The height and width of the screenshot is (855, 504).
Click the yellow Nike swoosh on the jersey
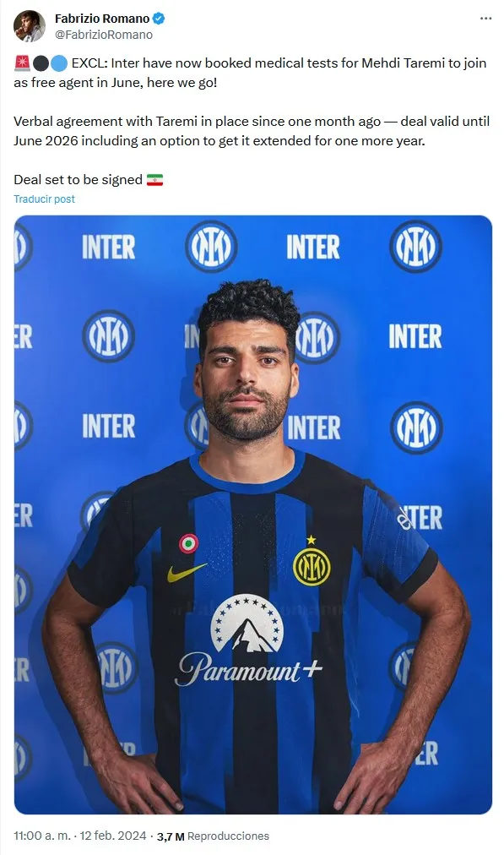point(187,572)
